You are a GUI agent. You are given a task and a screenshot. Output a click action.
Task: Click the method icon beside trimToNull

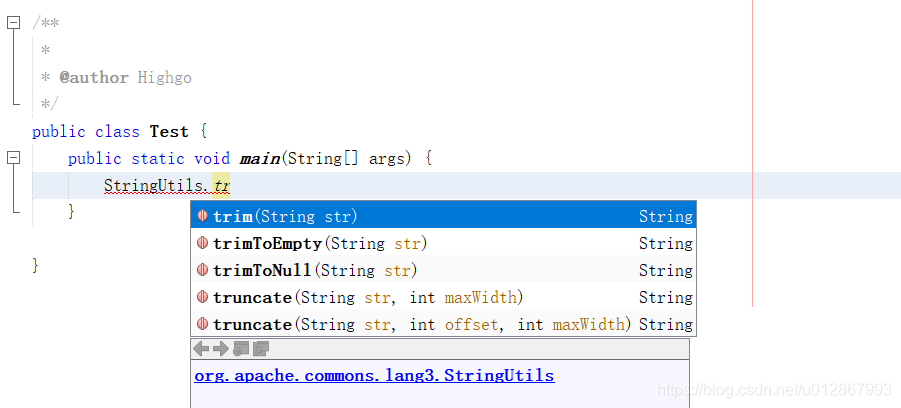pyautogui.click(x=202, y=270)
